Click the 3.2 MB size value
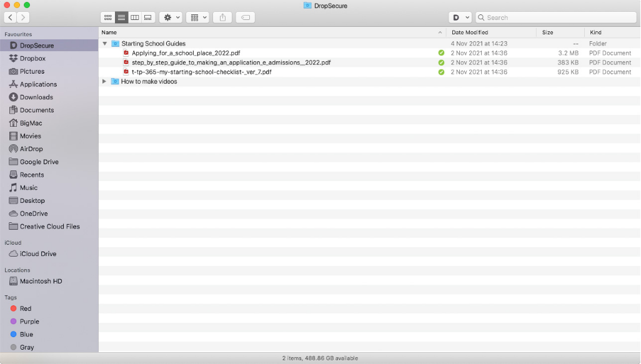 point(569,53)
